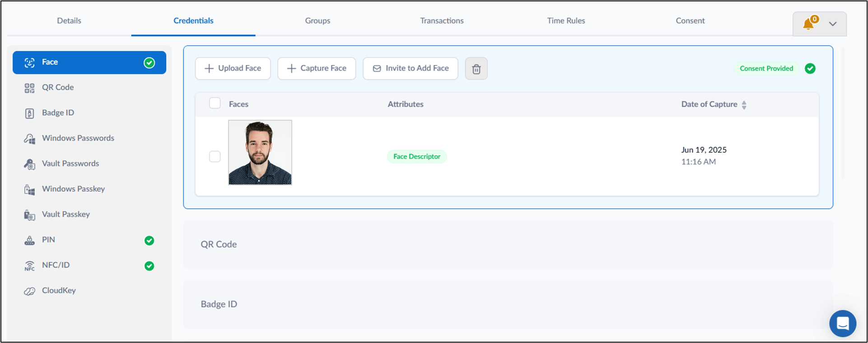Open the Transactions tab

tap(442, 21)
